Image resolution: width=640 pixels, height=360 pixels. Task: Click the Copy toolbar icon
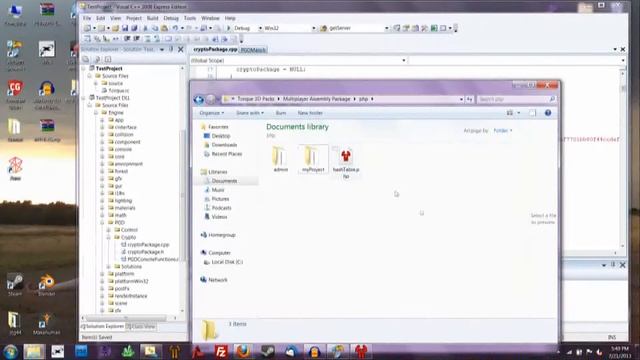pos(155,28)
